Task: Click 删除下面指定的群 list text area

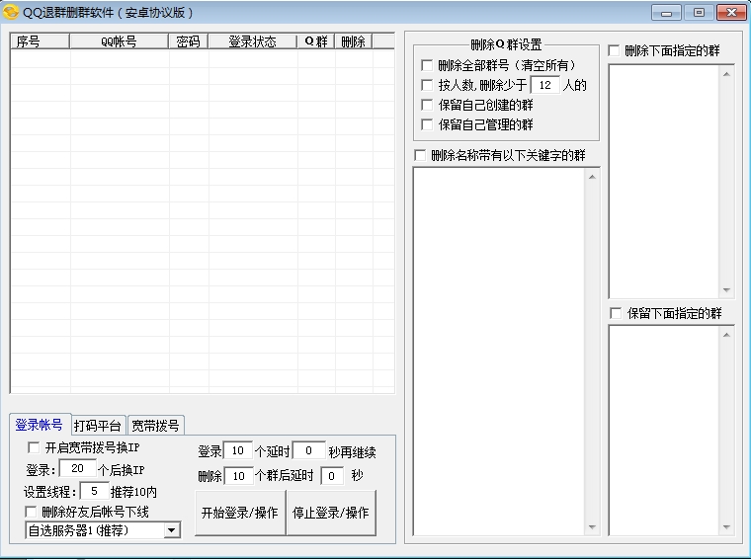Action: (x=664, y=182)
